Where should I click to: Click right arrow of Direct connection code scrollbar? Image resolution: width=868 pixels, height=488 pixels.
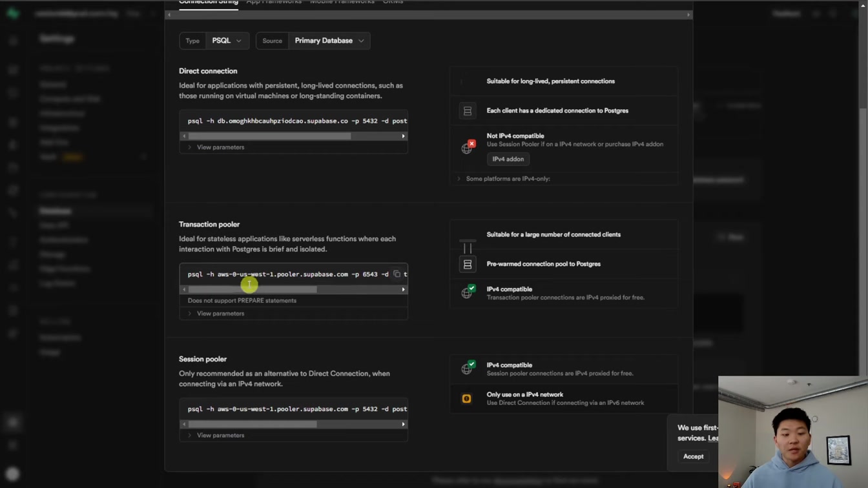[403, 136]
